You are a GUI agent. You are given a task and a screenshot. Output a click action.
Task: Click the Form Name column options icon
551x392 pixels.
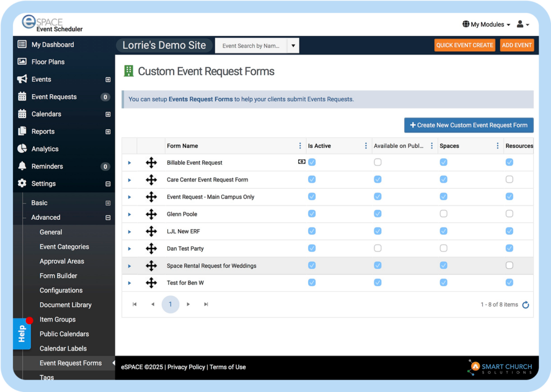pos(300,146)
